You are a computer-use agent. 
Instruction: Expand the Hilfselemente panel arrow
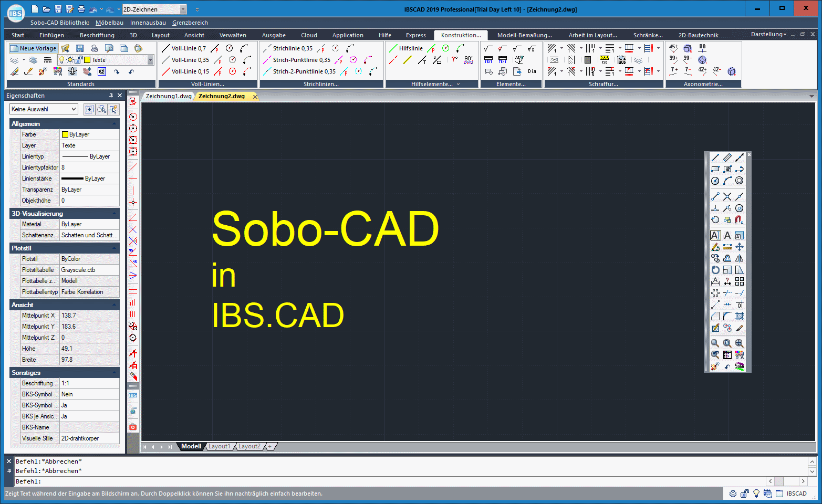click(x=458, y=84)
